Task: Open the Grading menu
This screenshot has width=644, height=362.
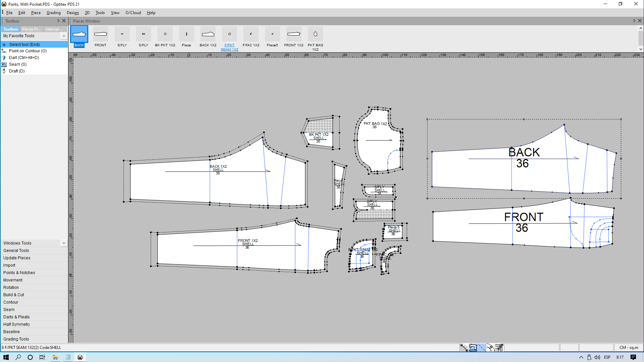Action: coord(53,13)
